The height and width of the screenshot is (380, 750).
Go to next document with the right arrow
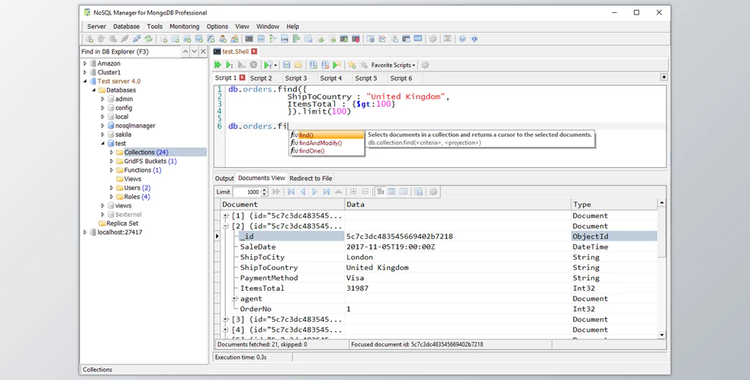coord(315,191)
